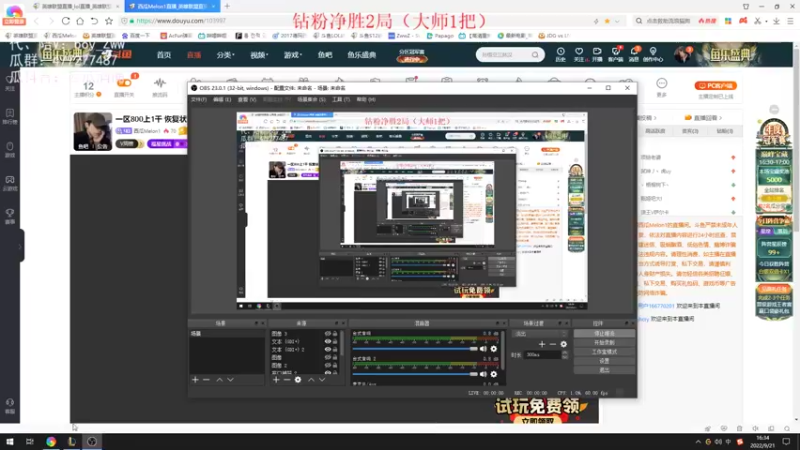Open OBS 编辑(E) Edit menu
The image size is (800, 450).
222,99
